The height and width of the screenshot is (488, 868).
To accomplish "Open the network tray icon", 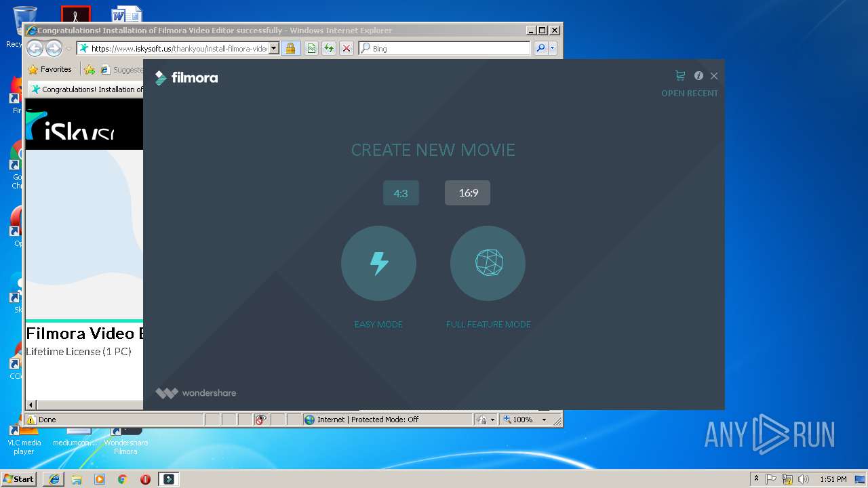I will click(787, 479).
